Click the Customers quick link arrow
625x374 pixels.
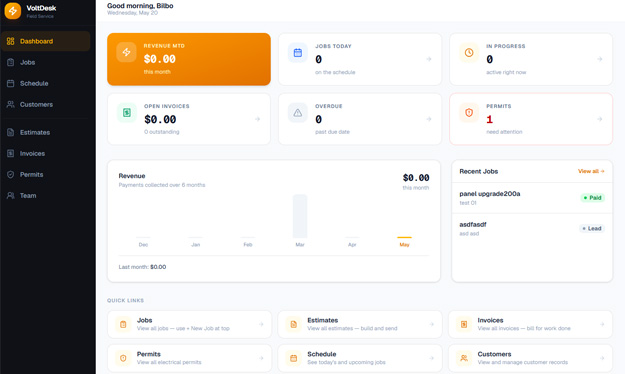tap(602, 358)
